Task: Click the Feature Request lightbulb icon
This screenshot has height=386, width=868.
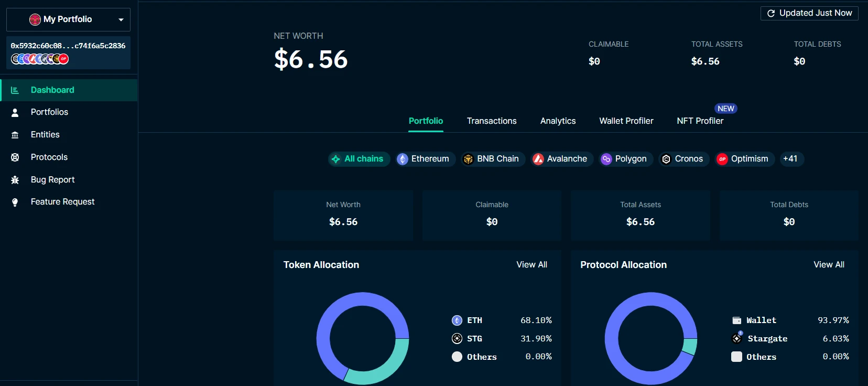Action: tap(15, 202)
